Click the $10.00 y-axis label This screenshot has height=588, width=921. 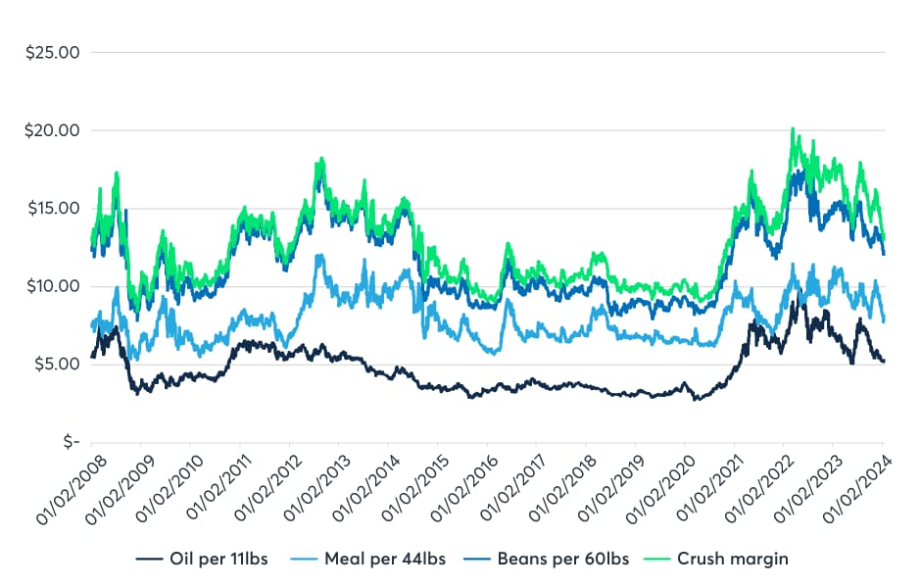pos(53,286)
